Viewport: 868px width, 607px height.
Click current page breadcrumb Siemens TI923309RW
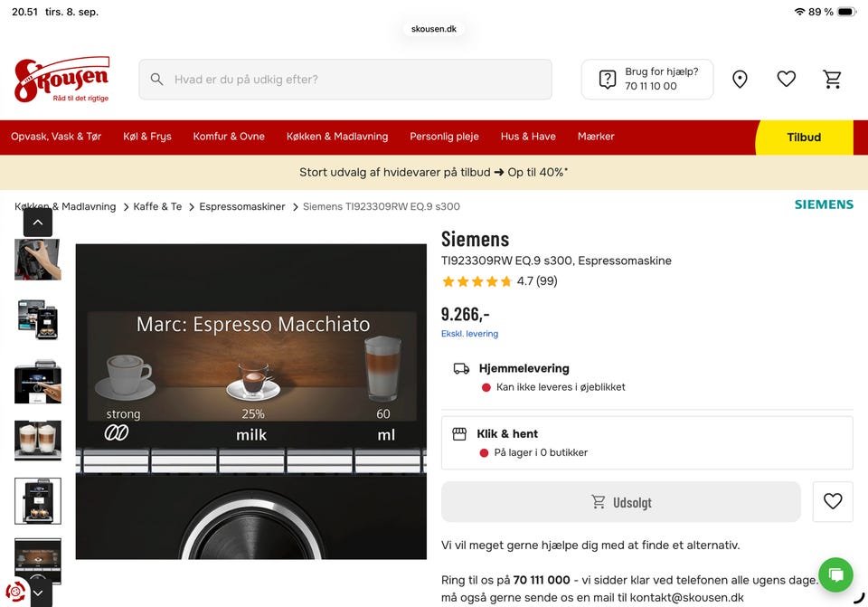tap(382, 206)
